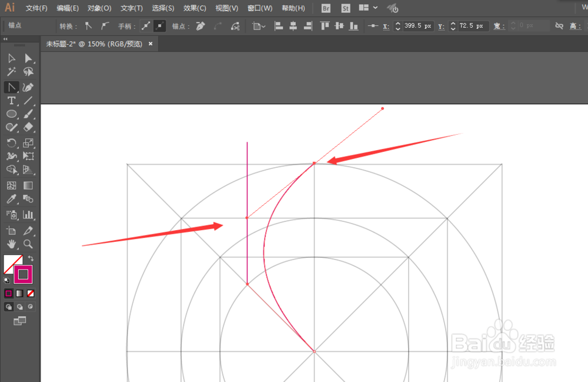
Task: Show handles for multiple selected anchors
Action: click(x=145, y=26)
